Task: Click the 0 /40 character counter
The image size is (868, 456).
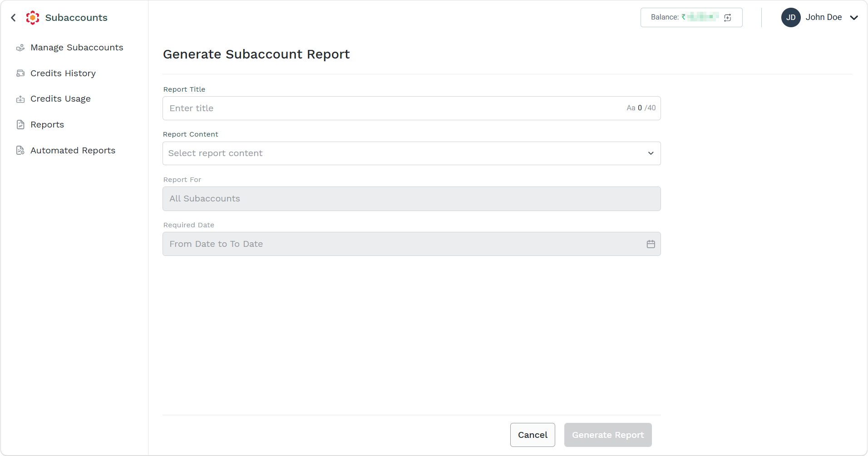Action: click(646, 108)
